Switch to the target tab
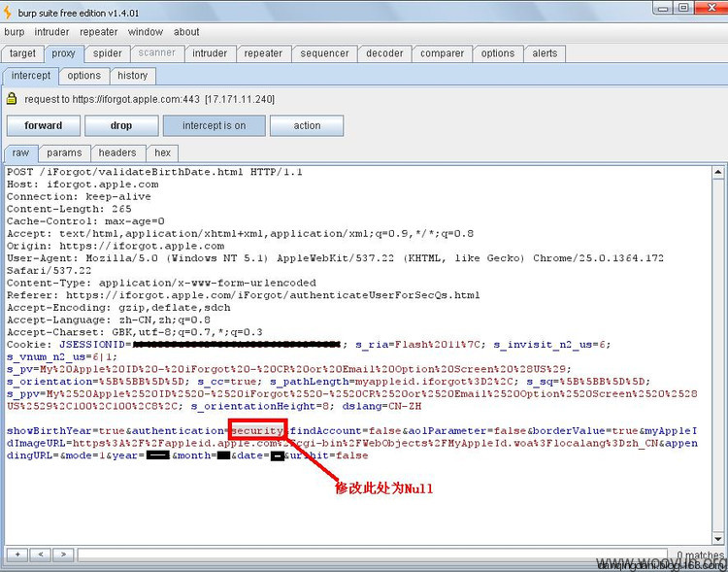 [x=22, y=53]
